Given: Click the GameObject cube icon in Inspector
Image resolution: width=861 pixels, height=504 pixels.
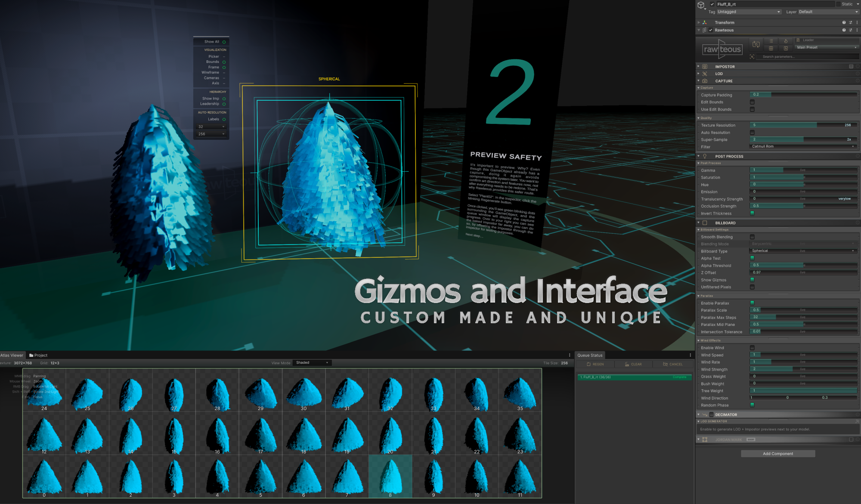Looking at the screenshot, I should tap(701, 5).
